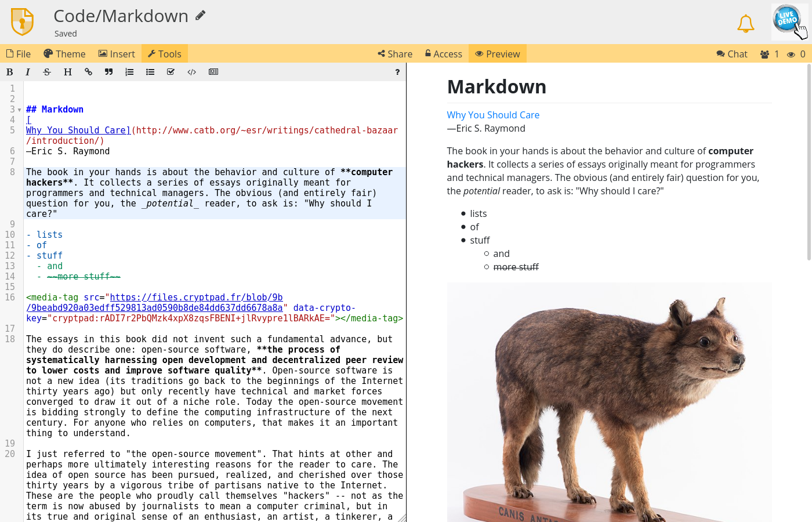Click line number 16 in the gutter
Screen dimensions: 812x522
coord(10,298)
